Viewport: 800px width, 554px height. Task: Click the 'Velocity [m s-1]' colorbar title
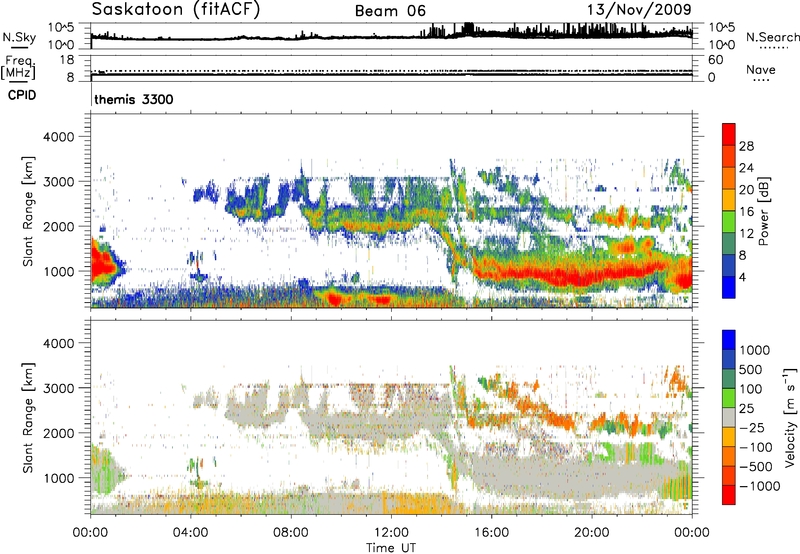(790, 417)
